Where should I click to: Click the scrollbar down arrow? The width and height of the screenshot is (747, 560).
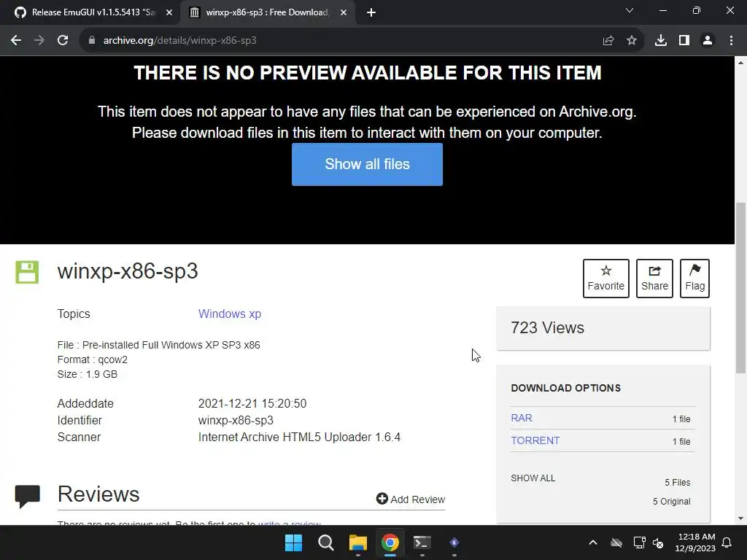(741, 518)
